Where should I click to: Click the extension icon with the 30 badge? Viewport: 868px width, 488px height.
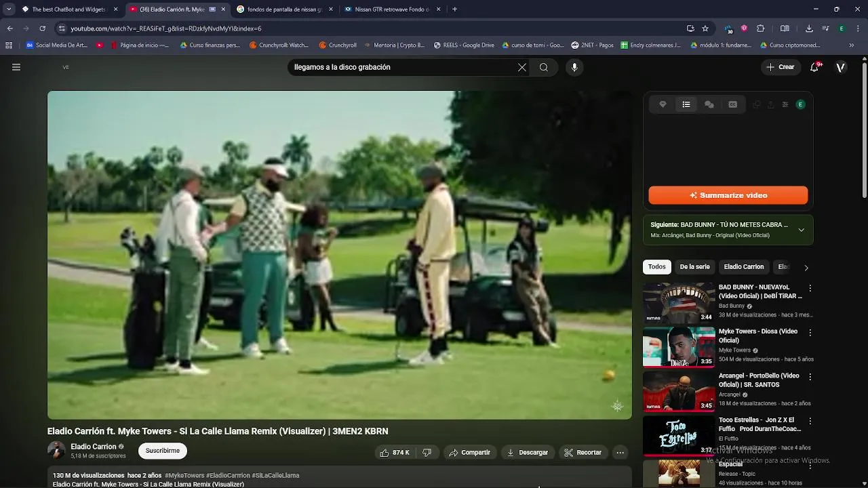(x=728, y=29)
